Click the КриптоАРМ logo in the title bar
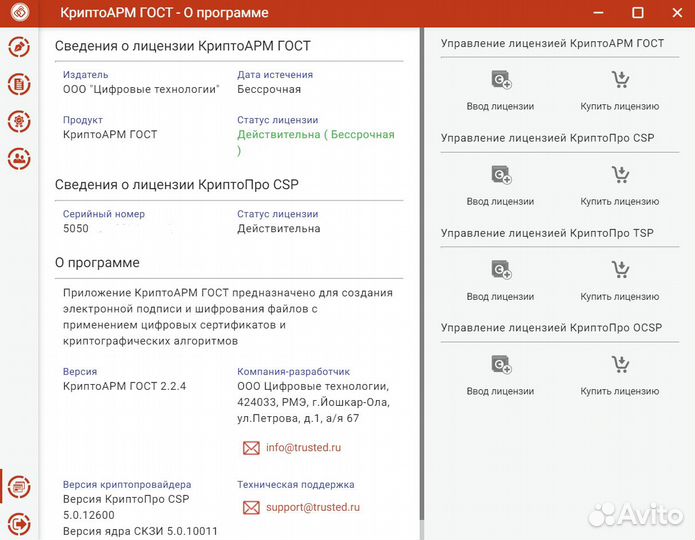This screenshot has width=695, height=540. pyautogui.click(x=20, y=12)
